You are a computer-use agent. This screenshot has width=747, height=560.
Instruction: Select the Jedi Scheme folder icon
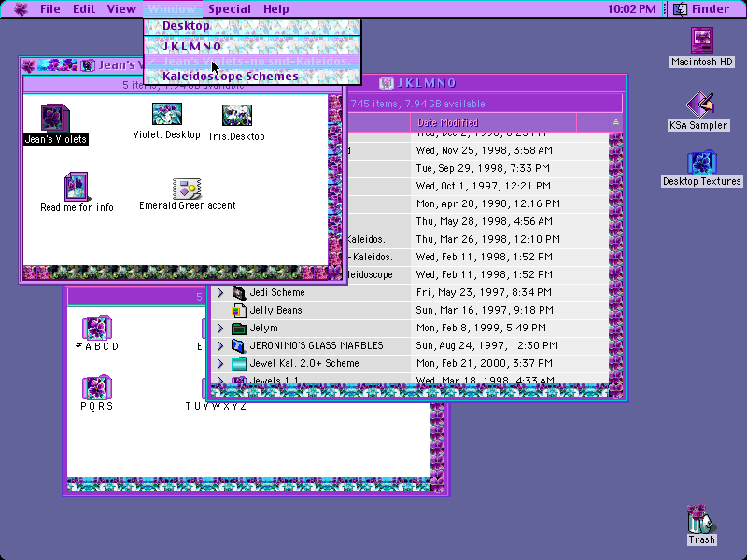(239, 292)
